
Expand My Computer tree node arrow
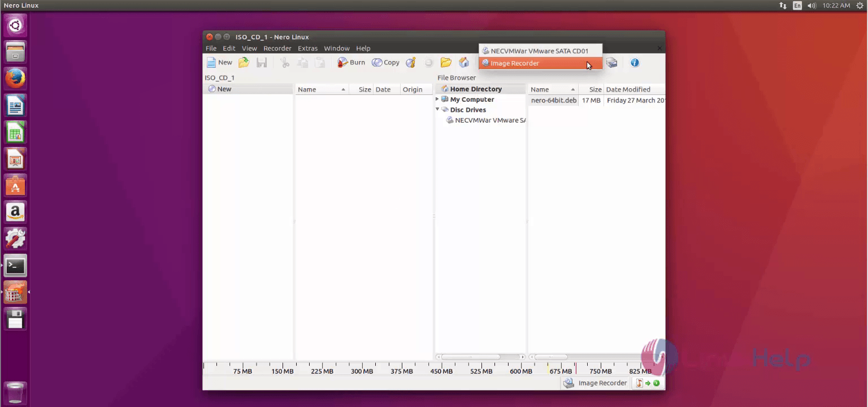(437, 99)
